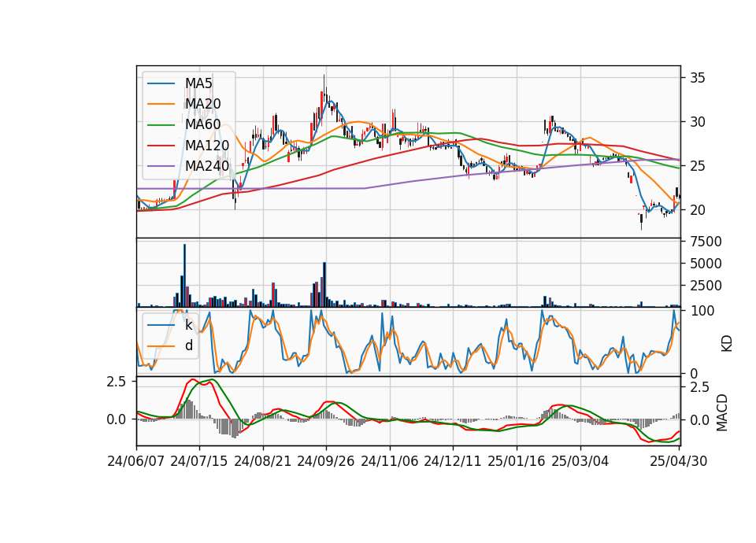Viewport: 756px width, 543px height.
Task: Click the left MACD axis value 0.0
Action: (117, 419)
